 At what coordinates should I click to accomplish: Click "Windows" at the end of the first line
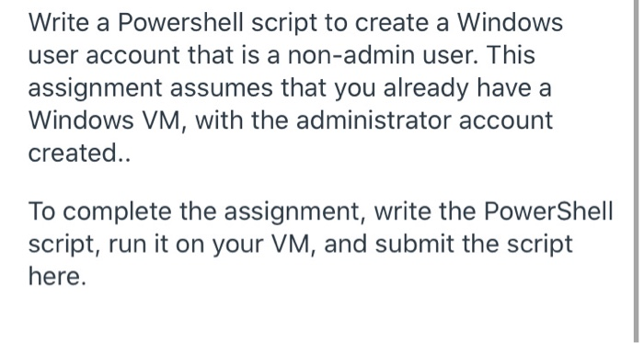[x=510, y=23]
